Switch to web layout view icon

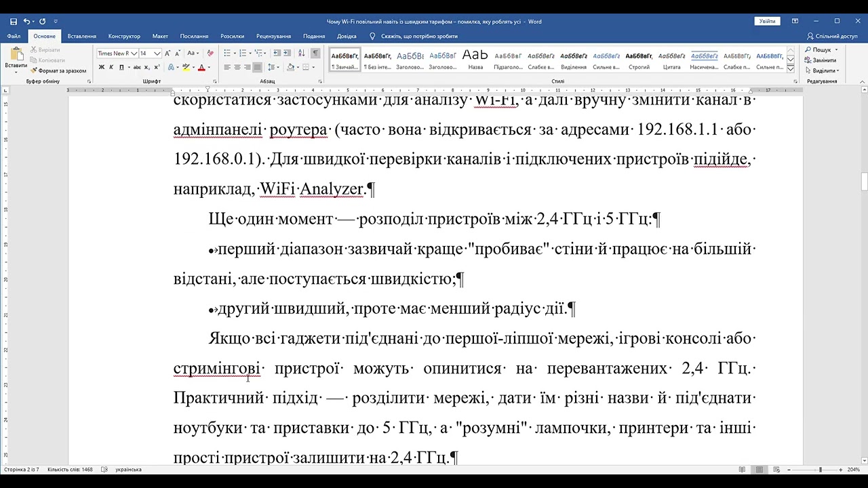[x=776, y=470]
